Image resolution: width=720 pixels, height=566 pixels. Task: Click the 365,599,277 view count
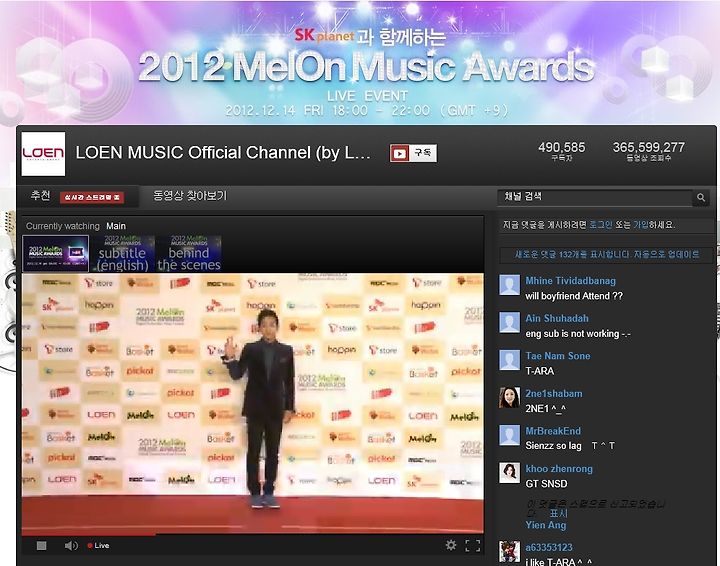pyautogui.click(x=648, y=147)
